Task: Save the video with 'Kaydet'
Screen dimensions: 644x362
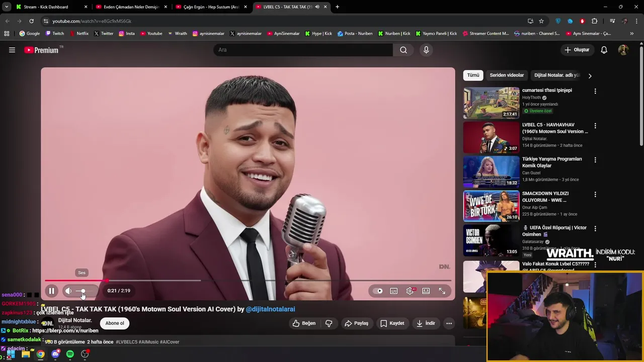Action: [x=392, y=323]
